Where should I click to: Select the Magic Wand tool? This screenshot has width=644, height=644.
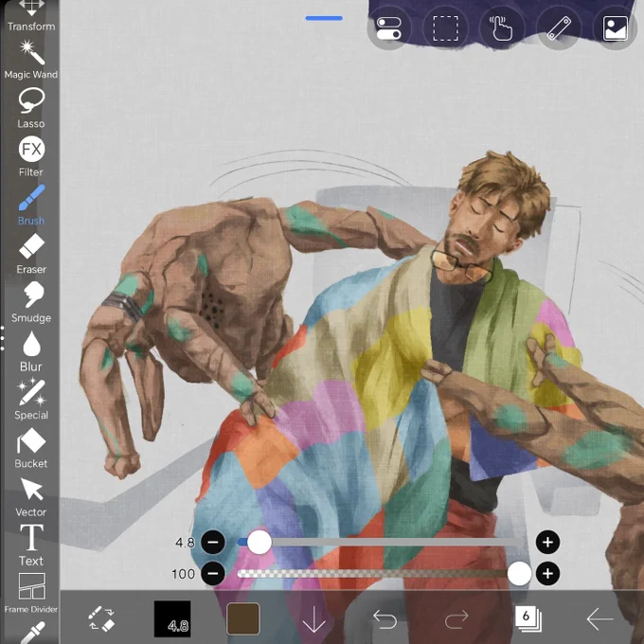(x=31, y=59)
